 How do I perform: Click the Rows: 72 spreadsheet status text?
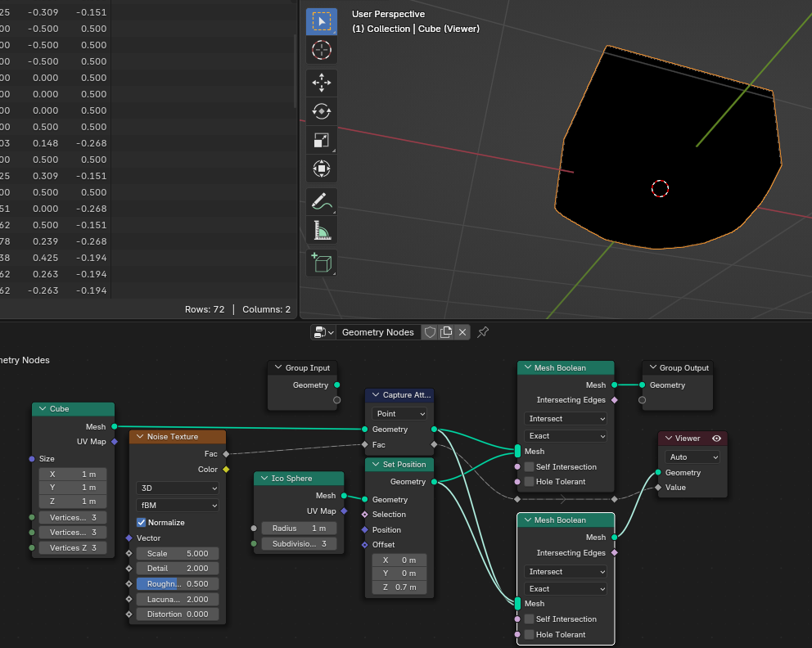coord(205,309)
